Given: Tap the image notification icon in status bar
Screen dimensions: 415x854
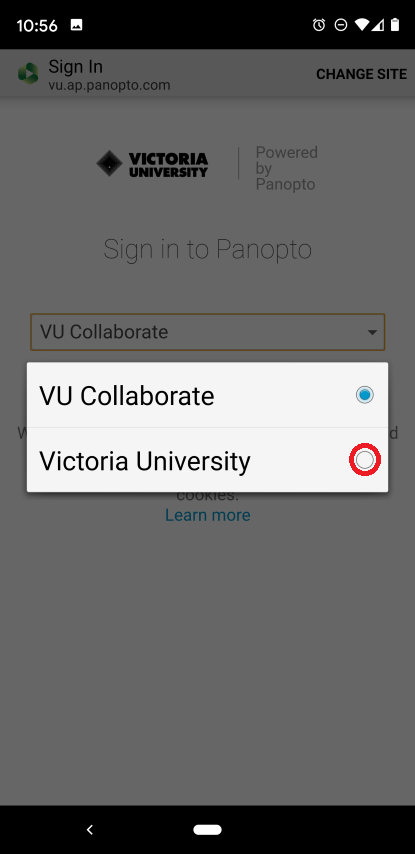Looking at the screenshot, I should pos(77,25).
